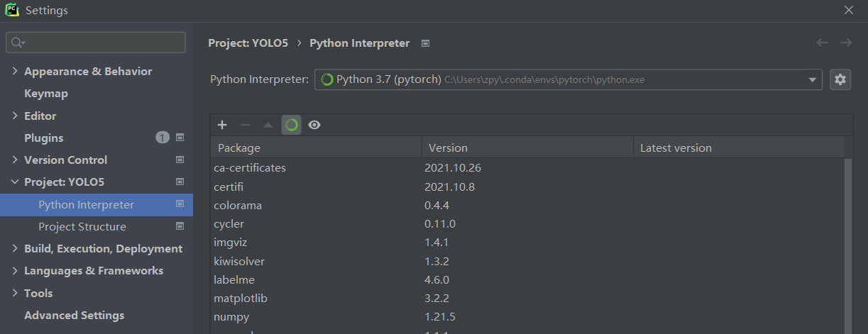
Task: Open the Advanced Settings page
Action: 75,315
